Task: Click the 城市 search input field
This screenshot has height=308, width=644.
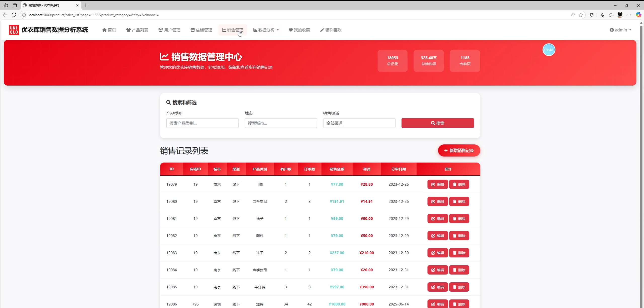Action: click(x=281, y=123)
